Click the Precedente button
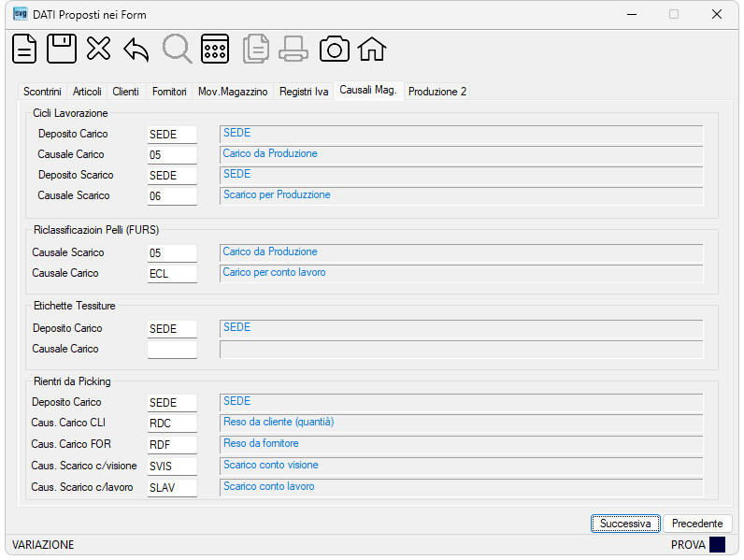The width and height of the screenshot is (744, 560). (697, 524)
